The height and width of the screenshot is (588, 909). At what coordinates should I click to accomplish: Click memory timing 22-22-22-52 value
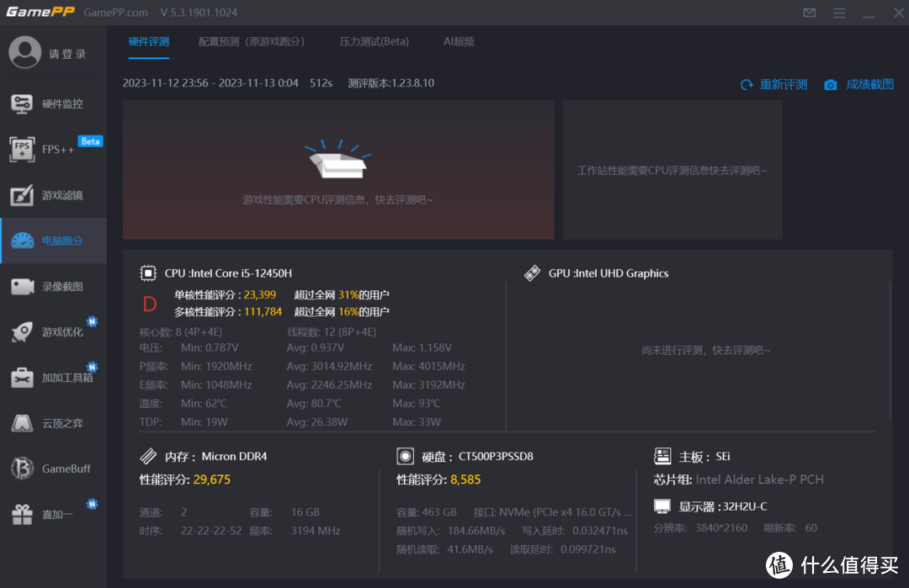point(211,531)
